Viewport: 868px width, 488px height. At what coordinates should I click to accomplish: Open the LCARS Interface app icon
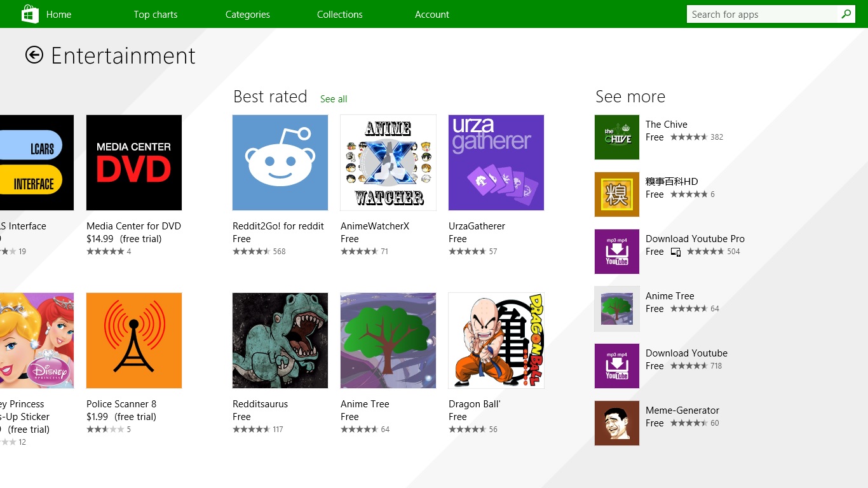coord(37,163)
